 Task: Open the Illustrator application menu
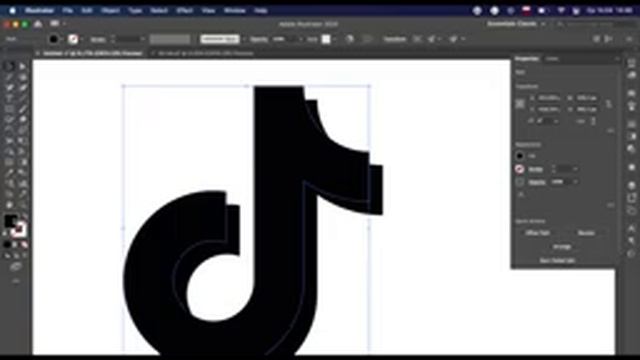point(39,10)
